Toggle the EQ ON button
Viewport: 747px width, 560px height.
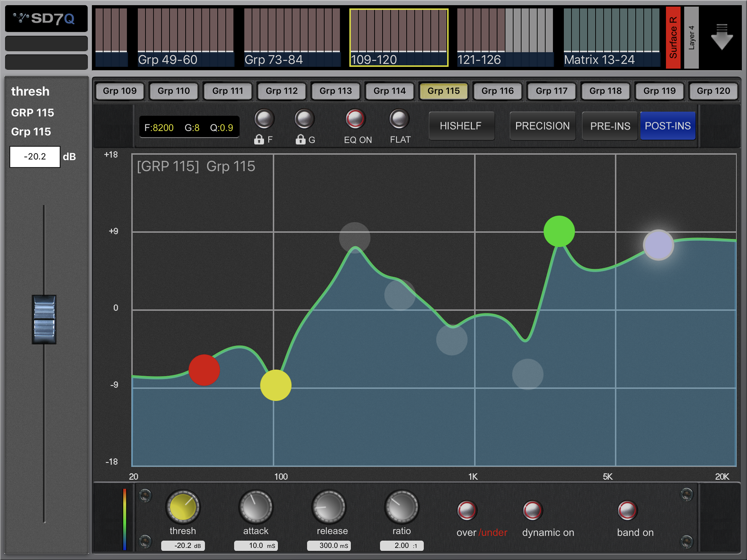pyautogui.click(x=355, y=119)
